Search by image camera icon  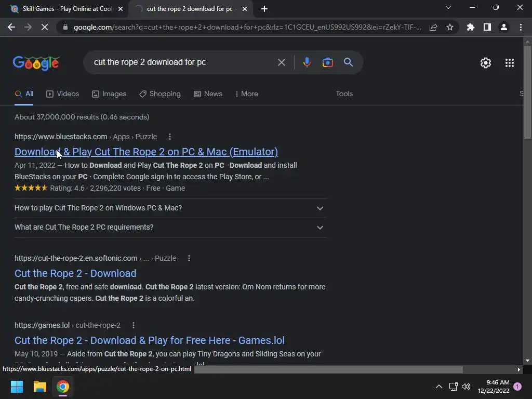click(327, 62)
